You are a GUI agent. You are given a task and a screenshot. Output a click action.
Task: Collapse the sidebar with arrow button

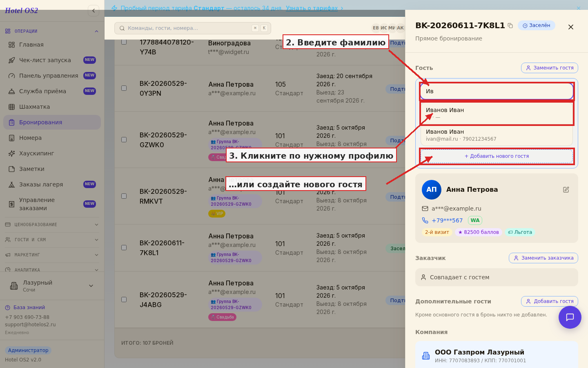coord(94,11)
